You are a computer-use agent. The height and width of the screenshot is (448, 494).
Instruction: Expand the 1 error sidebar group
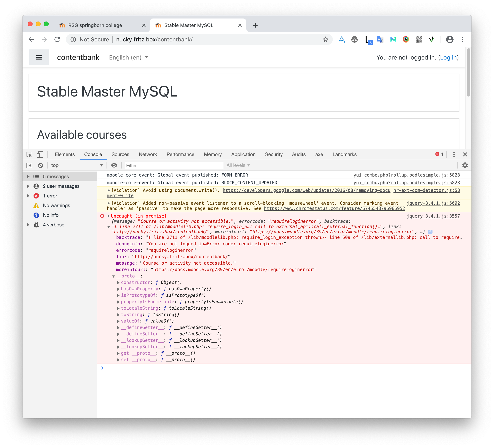(x=28, y=196)
